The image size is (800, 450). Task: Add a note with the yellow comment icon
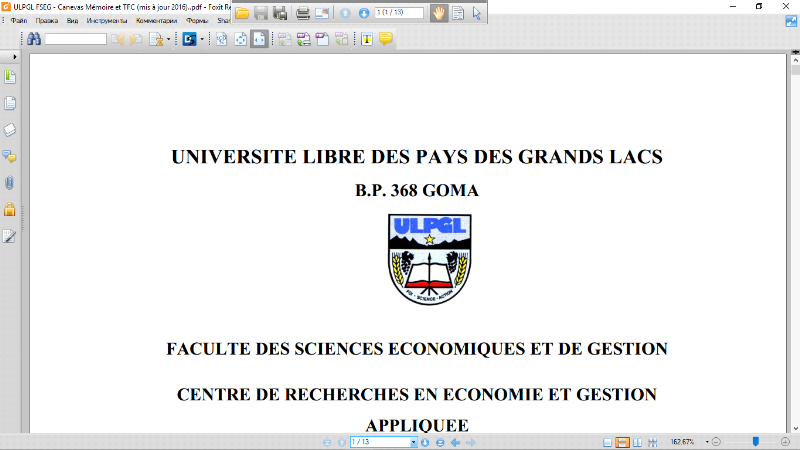[386, 38]
